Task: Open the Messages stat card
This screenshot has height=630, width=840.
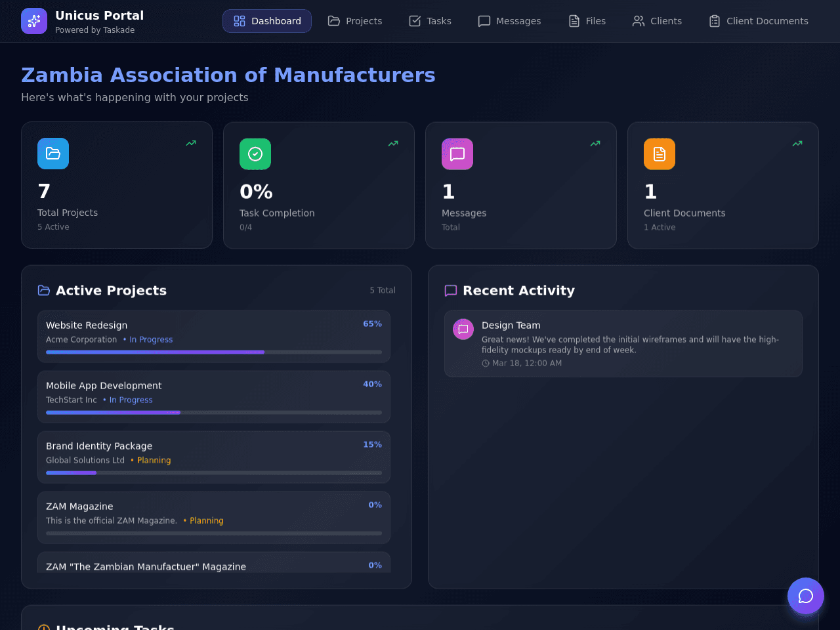Action: [x=521, y=186]
